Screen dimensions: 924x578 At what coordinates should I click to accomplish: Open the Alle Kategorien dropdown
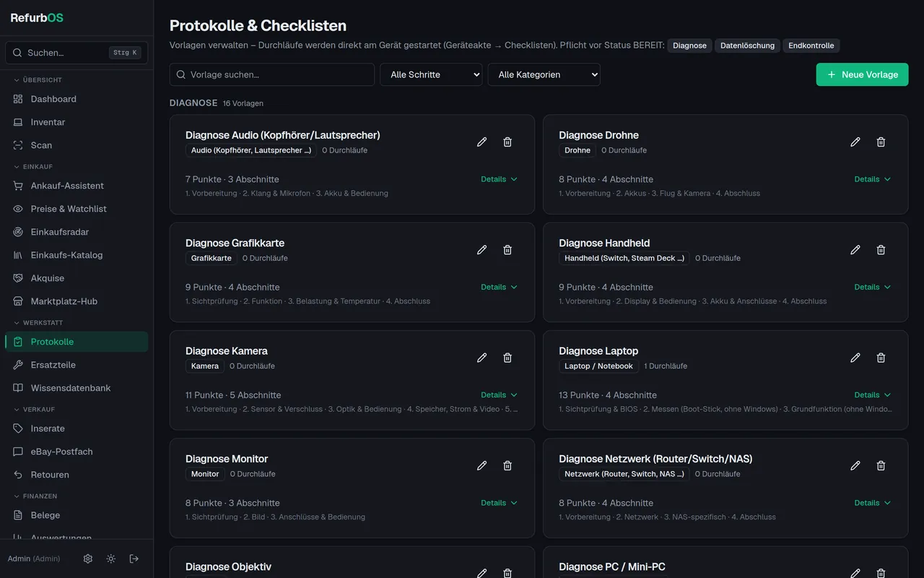click(544, 74)
